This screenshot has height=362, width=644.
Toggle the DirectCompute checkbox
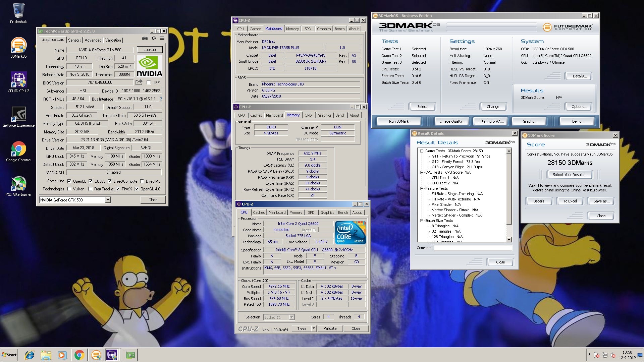110,181
